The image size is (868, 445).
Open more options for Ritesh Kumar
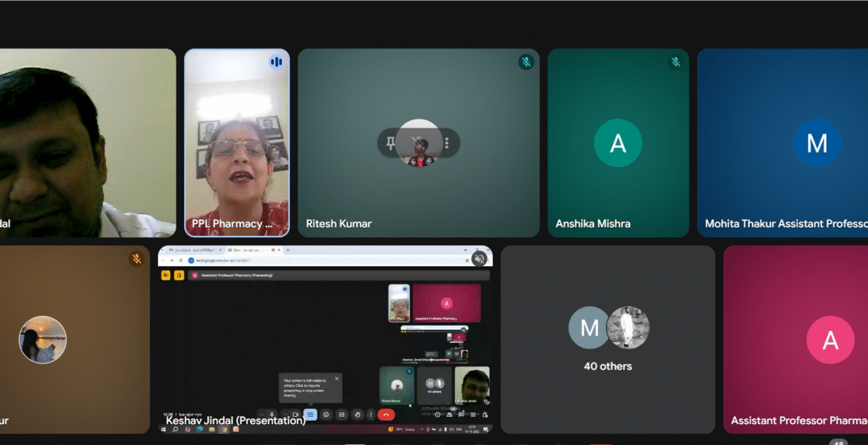pyautogui.click(x=447, y=142)
